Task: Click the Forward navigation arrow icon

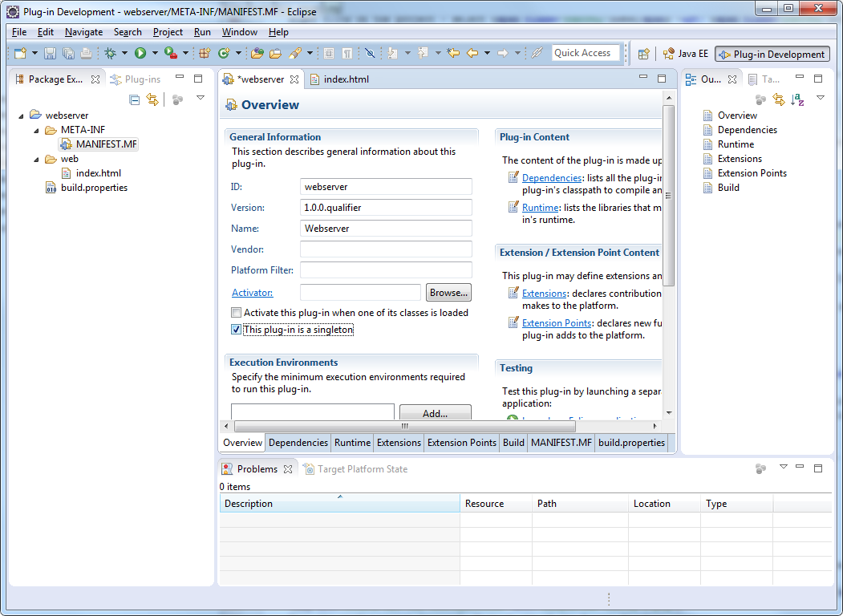Action: (503, 53)
